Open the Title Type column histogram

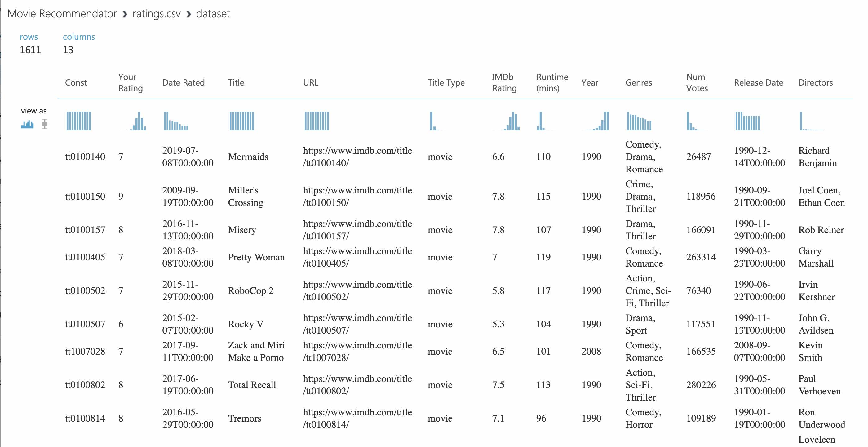(436, 121)
